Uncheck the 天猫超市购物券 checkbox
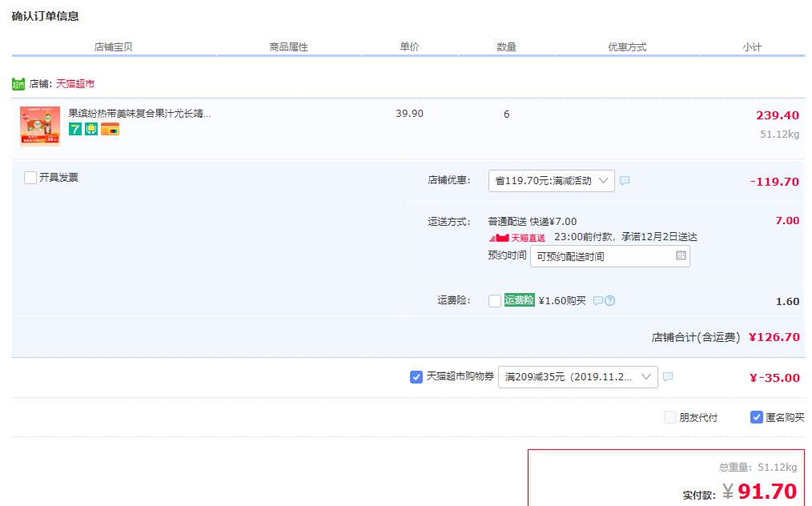This screenshot has width=812, height=506. tap(416, 377)
